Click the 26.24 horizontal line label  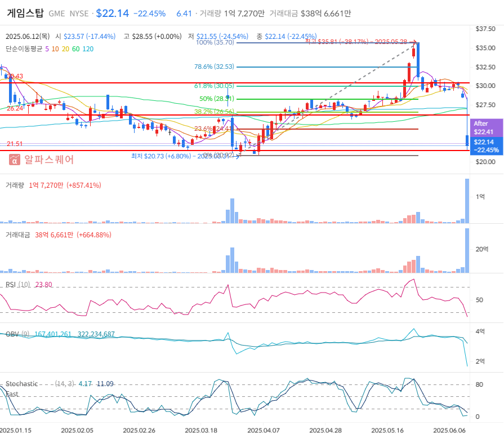click(15, 108)
